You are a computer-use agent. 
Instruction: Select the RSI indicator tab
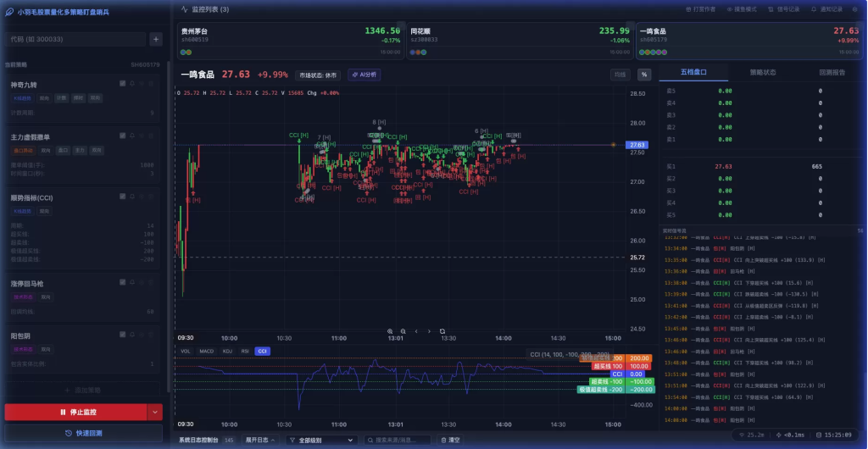(x=245, y=351)
